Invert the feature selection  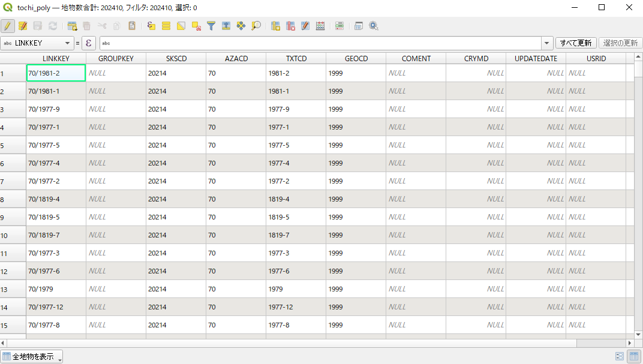click(181, 26)
